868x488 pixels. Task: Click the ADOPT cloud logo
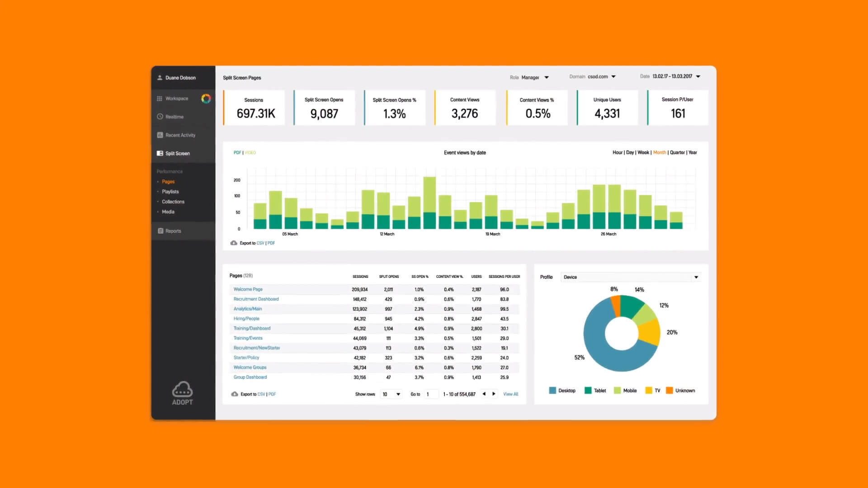pos(182,389)
